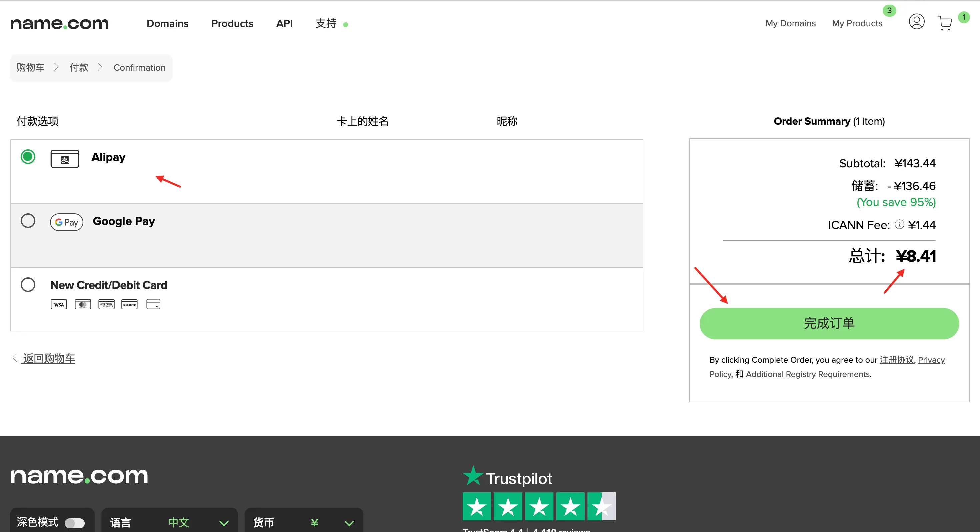Click the Alipay card icon

click(65, 159)
